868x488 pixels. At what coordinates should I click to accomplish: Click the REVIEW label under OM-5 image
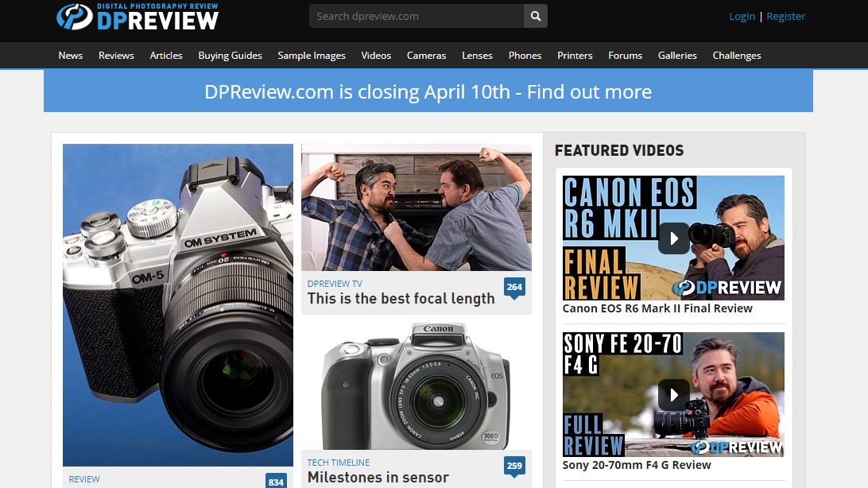click(x=84, y=479)
